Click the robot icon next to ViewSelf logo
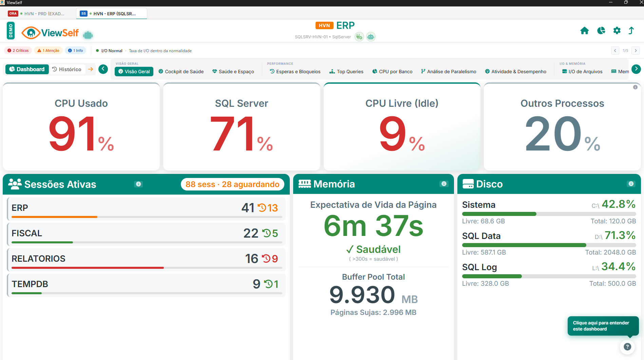Image resolution: width=644 pixels, height=360 pixels. [x=88, y=35]
